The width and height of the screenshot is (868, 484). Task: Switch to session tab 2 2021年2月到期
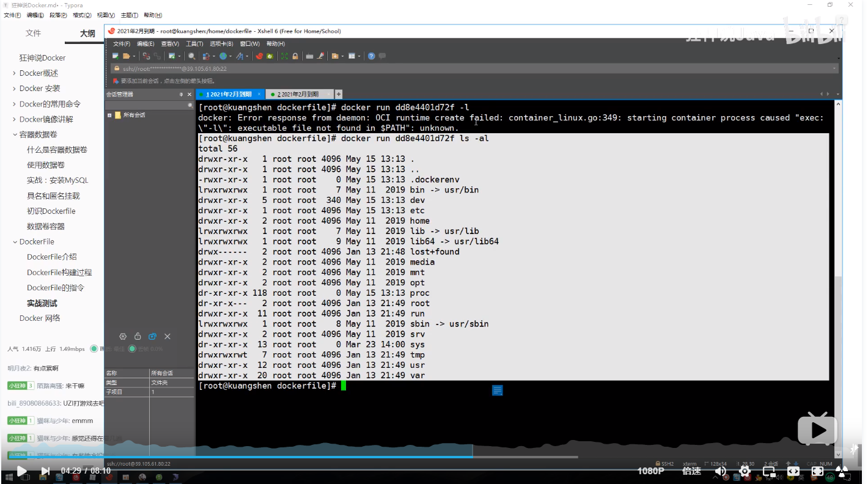pos(298,94)
